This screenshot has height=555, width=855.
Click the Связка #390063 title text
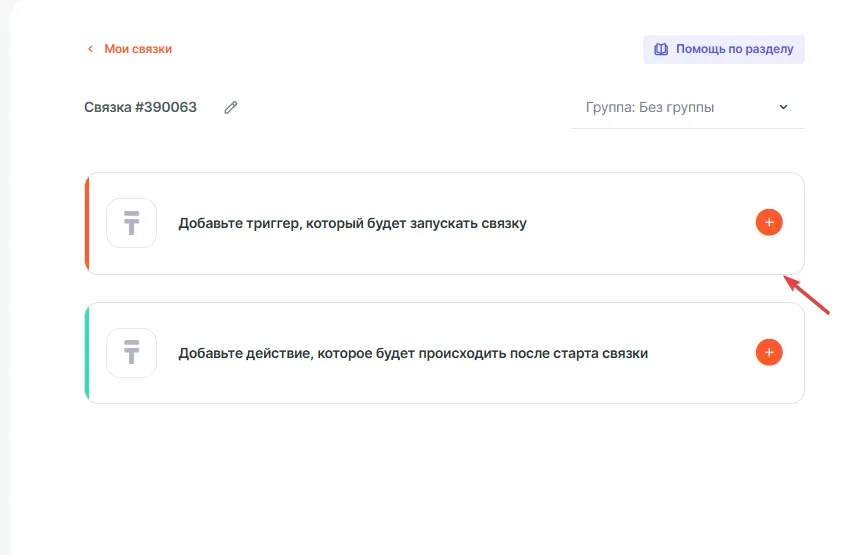140,108
